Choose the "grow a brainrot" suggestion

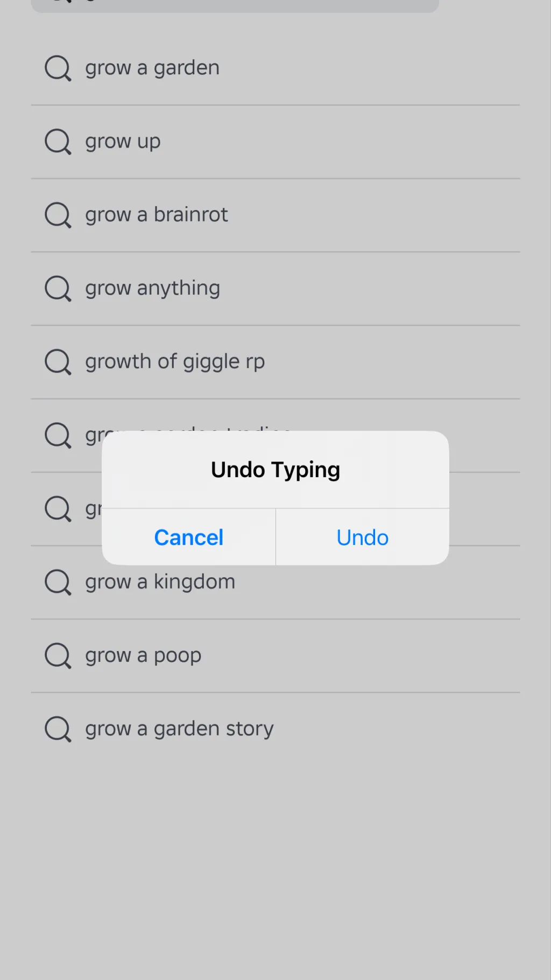156,215
